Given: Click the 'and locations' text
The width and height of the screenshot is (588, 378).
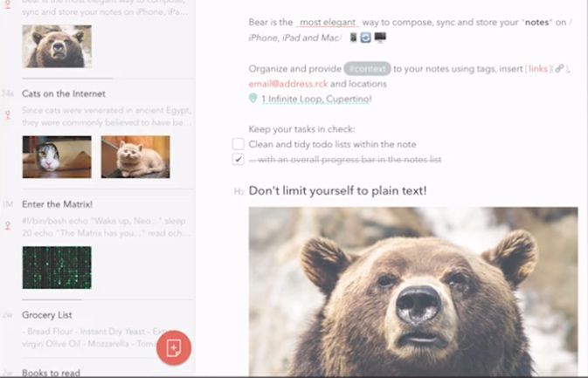Looking at the screenshot, I should 358,84.
